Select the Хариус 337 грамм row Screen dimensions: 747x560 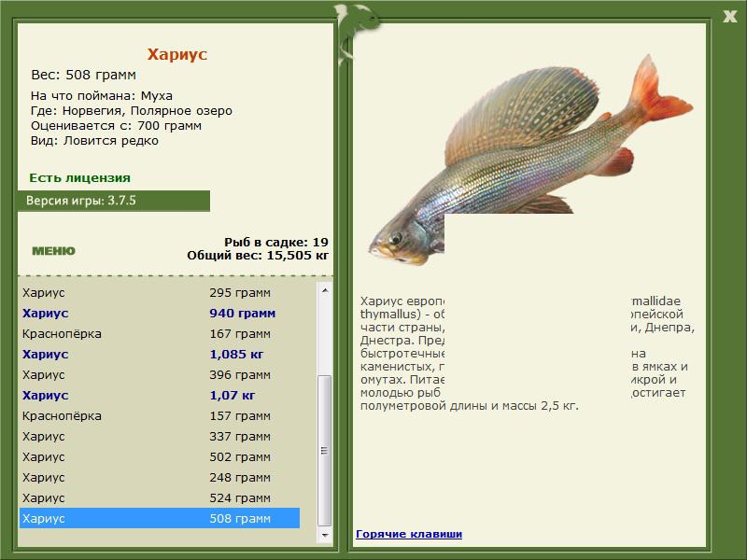point(159,437)
